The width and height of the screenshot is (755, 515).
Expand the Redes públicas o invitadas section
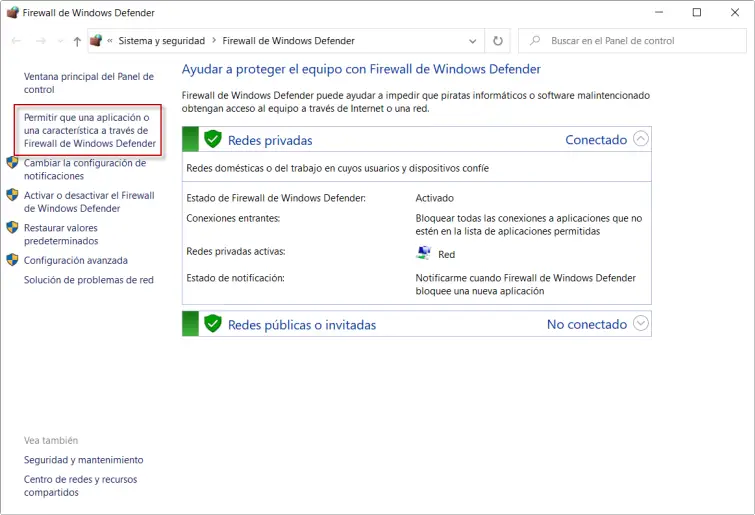(641, 323)
